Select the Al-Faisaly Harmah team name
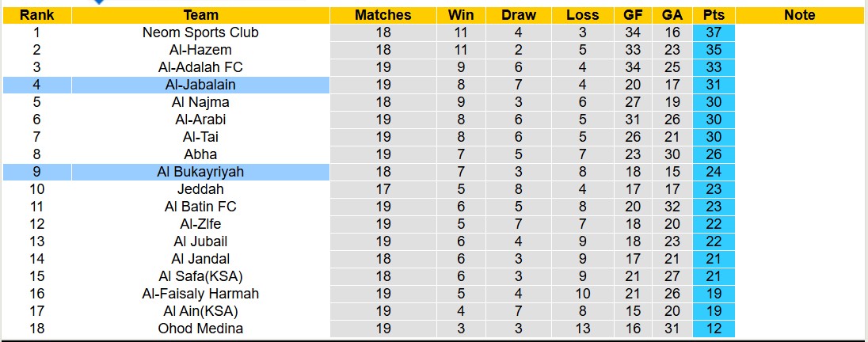Screen dimensions: 868x342 [200, 294]
